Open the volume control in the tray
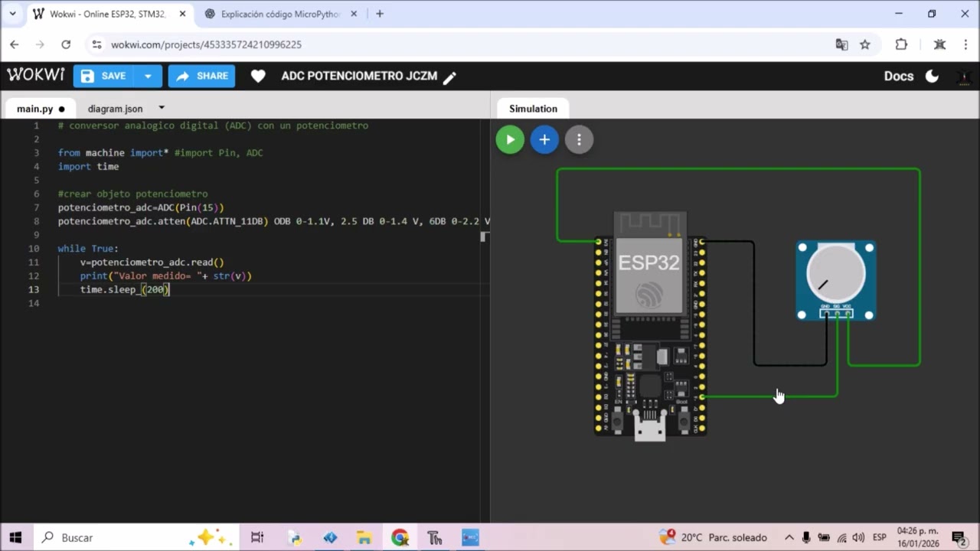This screenshot has width=980, height=551. 858,537
